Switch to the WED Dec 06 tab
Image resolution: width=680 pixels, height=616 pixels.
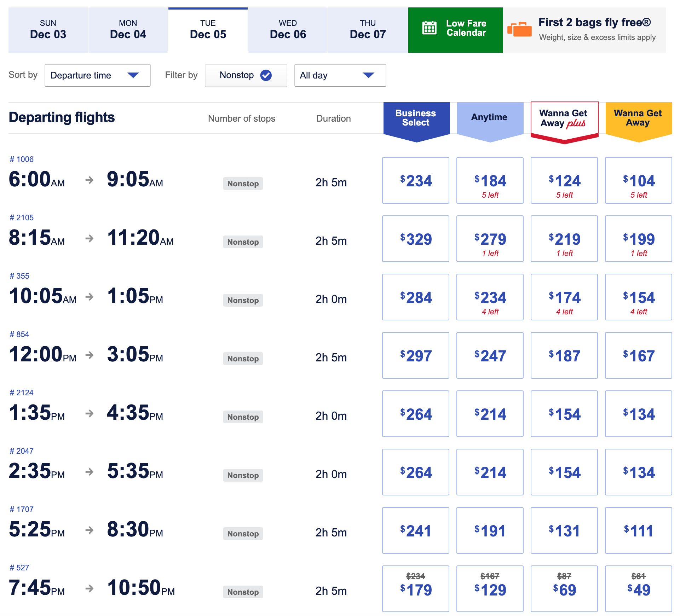click(x=288, y=30)
